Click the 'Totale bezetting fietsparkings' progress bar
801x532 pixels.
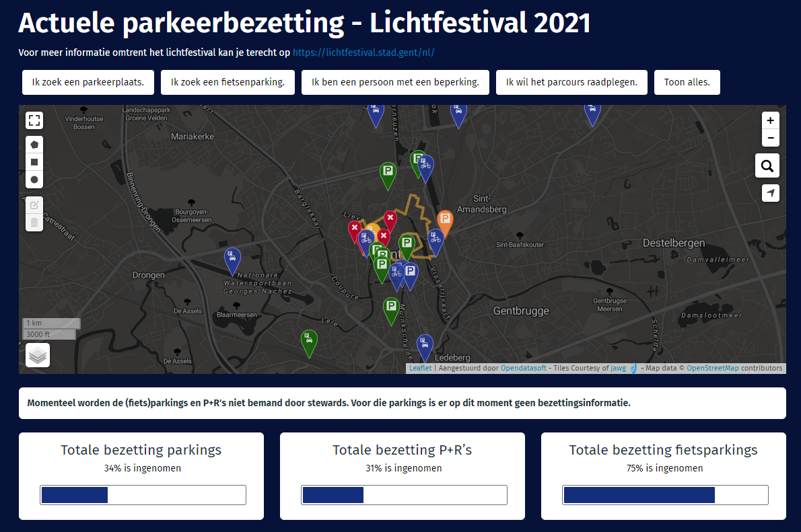click(664, 494)
